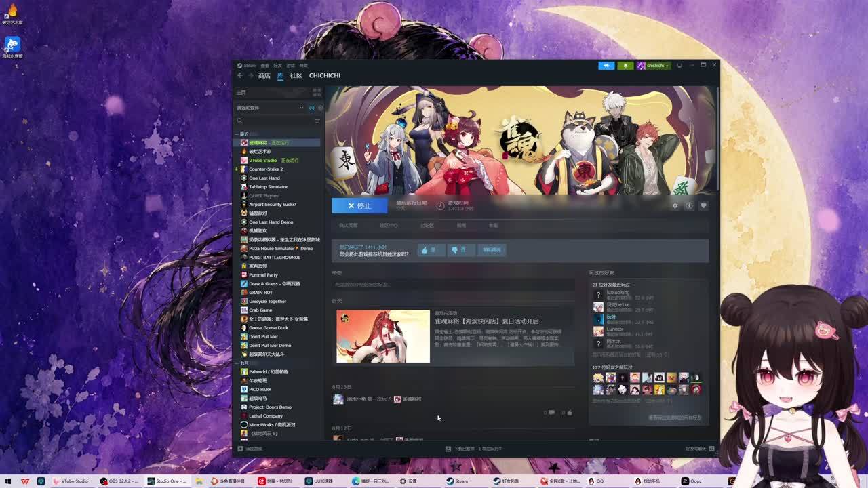
Task: Click the Palworld game icon
Action: point(244,372)
